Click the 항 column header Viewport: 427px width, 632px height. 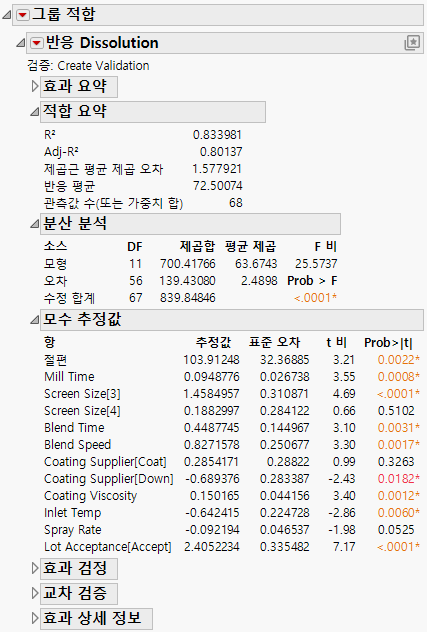[49, 342]
